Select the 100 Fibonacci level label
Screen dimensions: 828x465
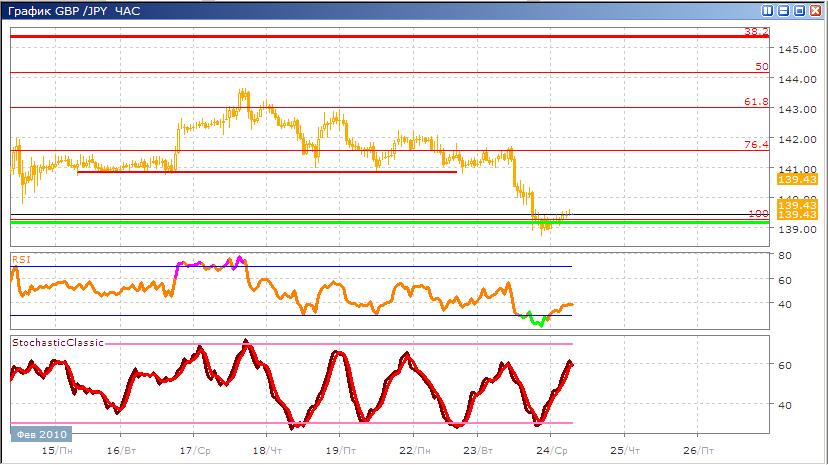[x=758, y=214]
